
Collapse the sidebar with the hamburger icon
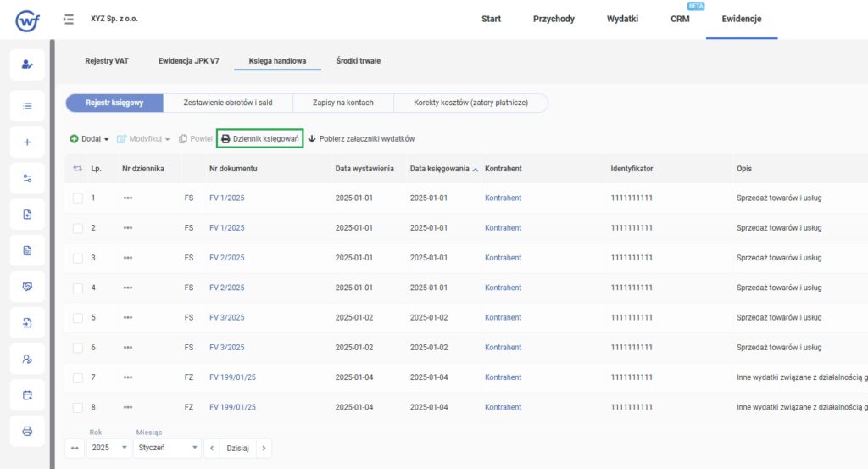(x=69, y=19)
